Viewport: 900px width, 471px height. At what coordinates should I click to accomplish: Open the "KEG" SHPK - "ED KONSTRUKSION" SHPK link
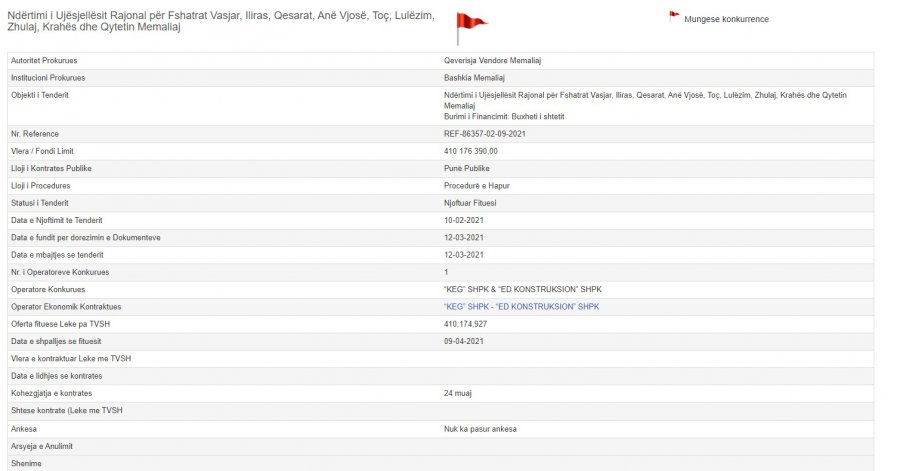tap(521, 307)
